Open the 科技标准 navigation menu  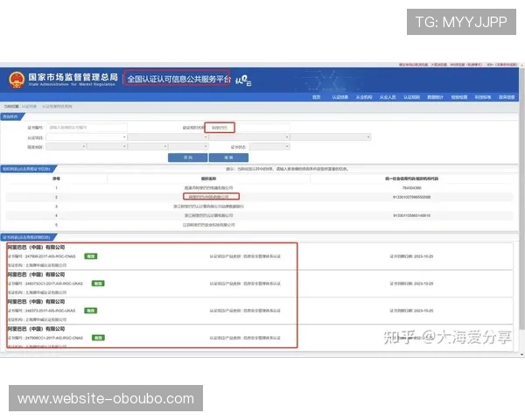[x=483, y=97]
